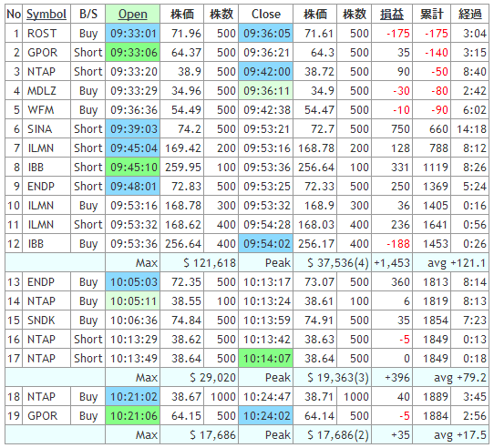The height and width of the screenshot is (448, 494).
Task: Click the +1,453 subtotal
Action: coord(392,263)
